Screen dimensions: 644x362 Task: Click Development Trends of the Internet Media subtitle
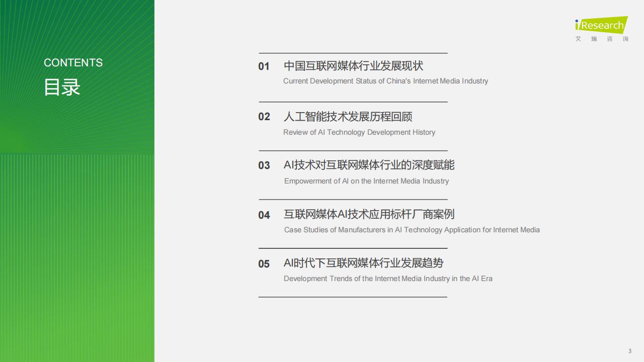point(388,279)
